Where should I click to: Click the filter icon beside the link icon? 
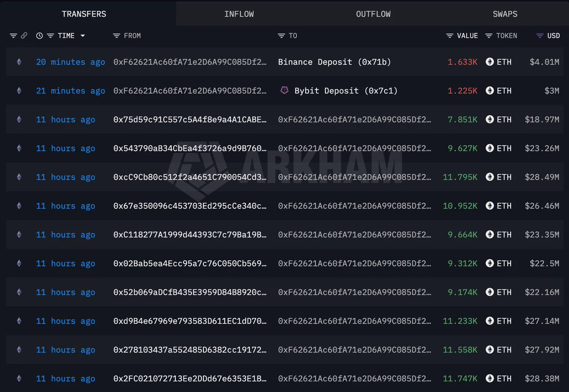pos(13,36)
